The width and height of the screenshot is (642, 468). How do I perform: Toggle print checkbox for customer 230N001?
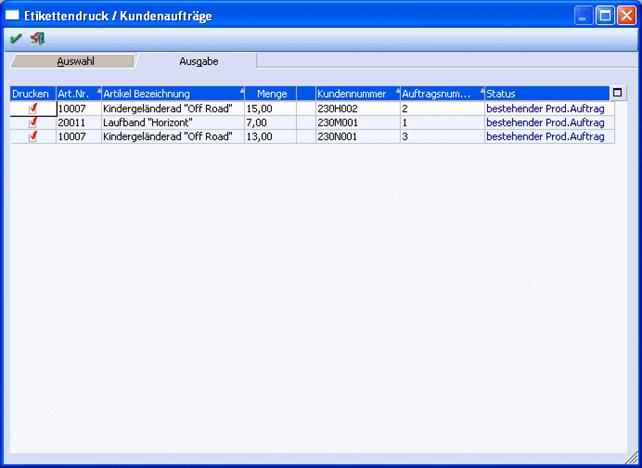[x=33, y=136]
